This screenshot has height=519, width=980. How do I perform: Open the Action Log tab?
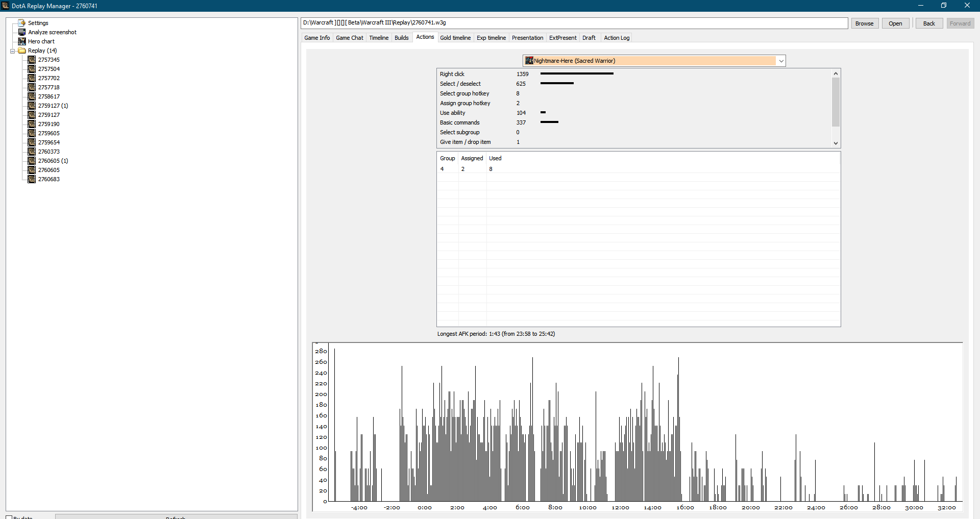click(x=616, y=38)
